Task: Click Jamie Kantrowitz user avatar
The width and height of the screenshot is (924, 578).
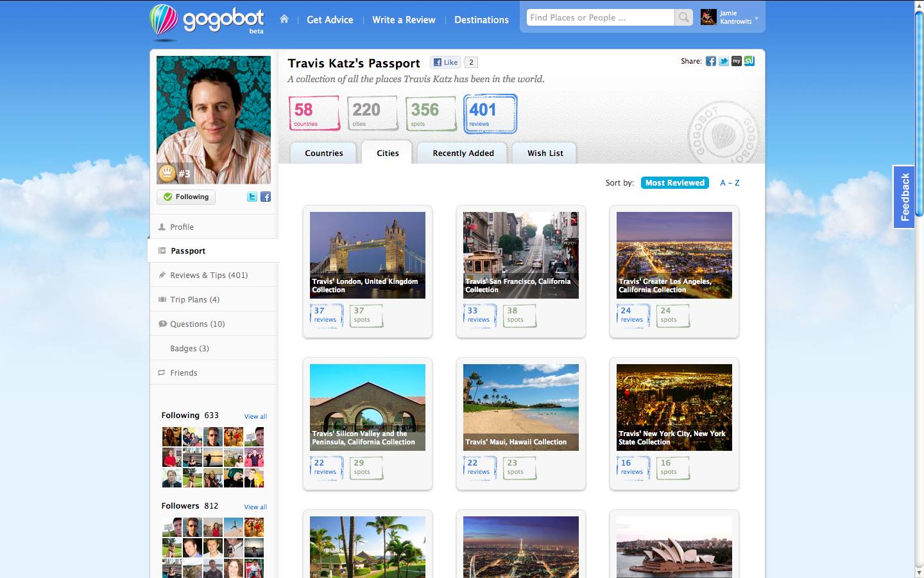Action: (708, 17)
